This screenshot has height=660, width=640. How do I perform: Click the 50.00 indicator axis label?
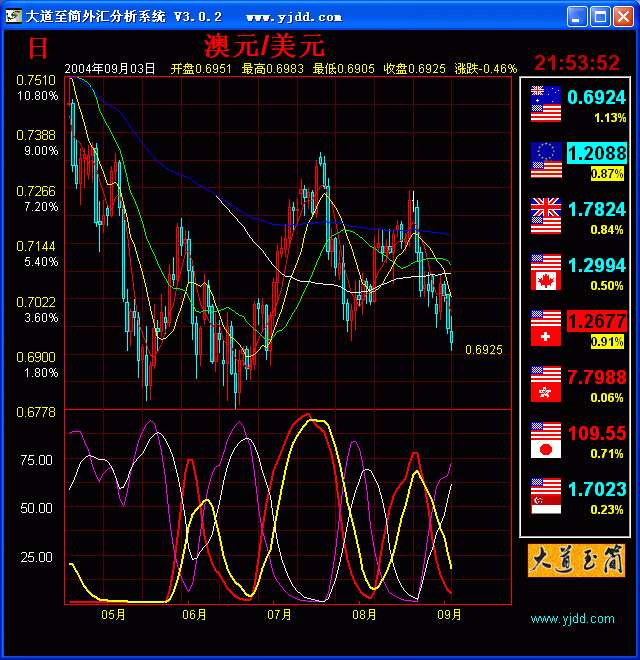point(36,508)
